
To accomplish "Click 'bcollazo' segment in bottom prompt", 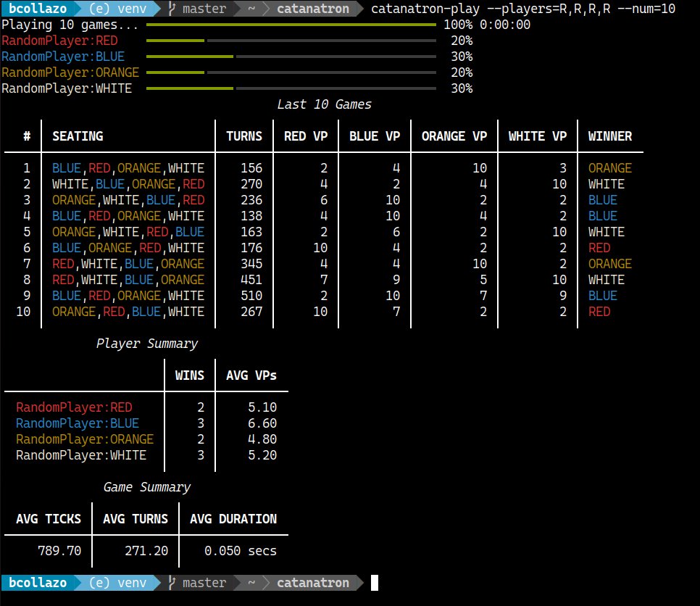I will [x=38, y=583].
